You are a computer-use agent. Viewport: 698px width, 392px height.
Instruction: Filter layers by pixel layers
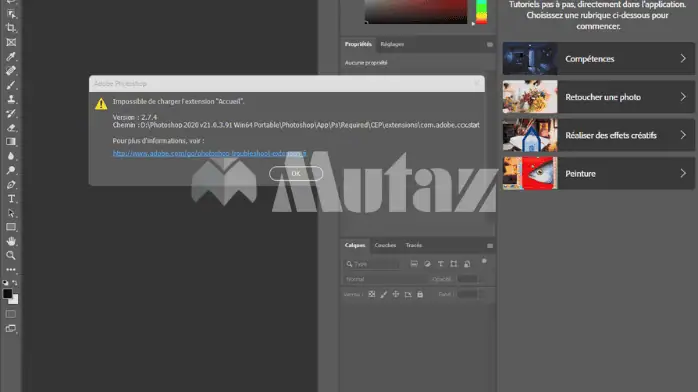[414, 264]
